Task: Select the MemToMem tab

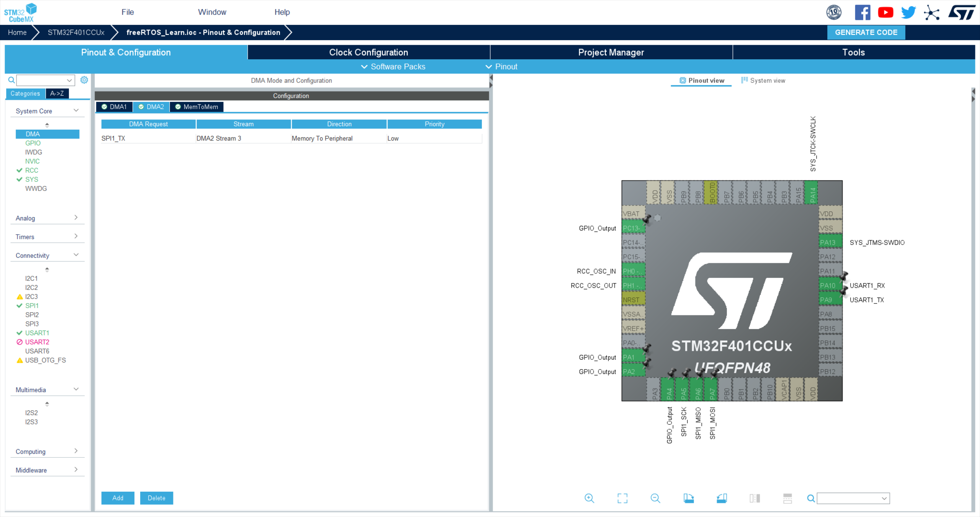Action: click(x=197, y=107)
